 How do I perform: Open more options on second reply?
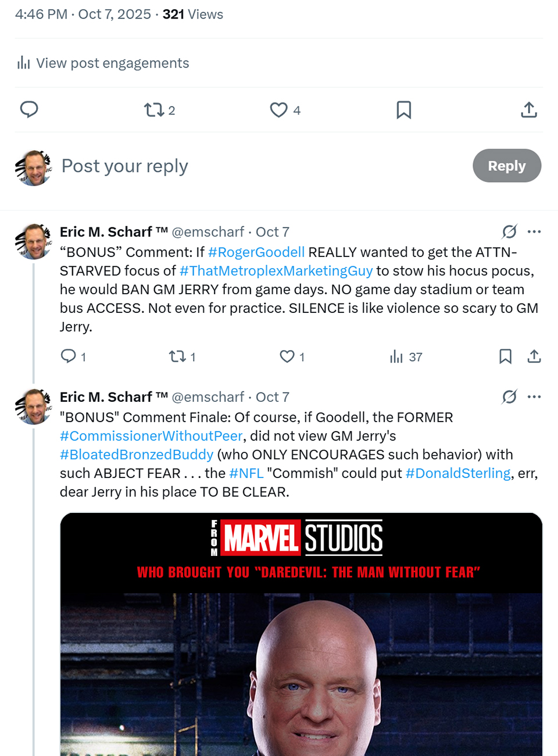534,397
